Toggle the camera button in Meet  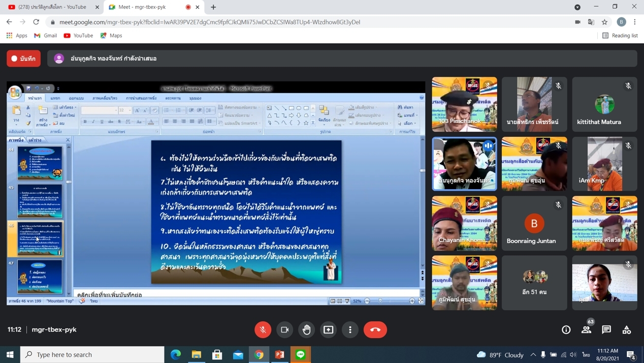click(285, 329)
